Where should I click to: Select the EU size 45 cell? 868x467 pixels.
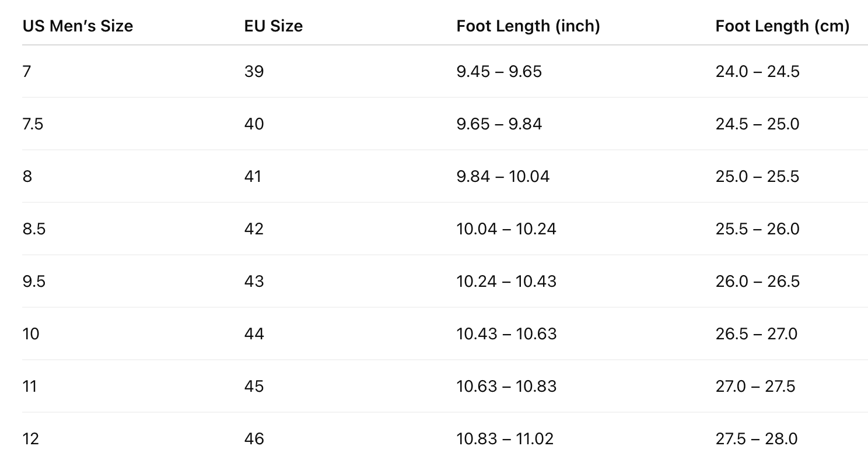click(254, 387)
